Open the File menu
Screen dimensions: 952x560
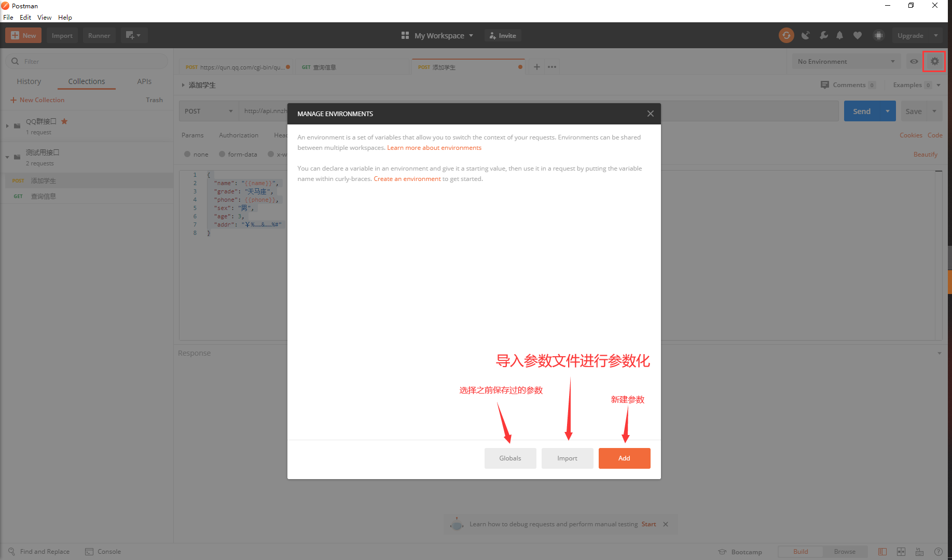coord(8,17)
